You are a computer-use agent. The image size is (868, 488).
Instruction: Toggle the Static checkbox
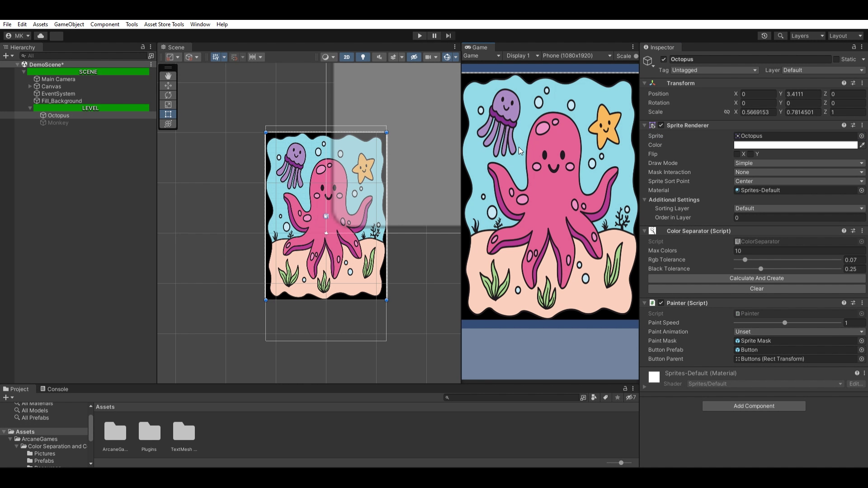[836, 59]
